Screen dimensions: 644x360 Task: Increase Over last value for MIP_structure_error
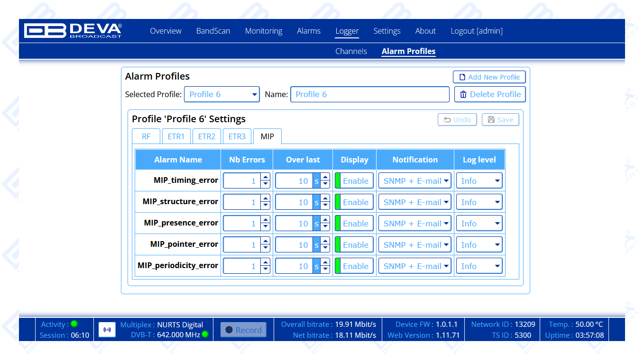(x=325, y=198)
